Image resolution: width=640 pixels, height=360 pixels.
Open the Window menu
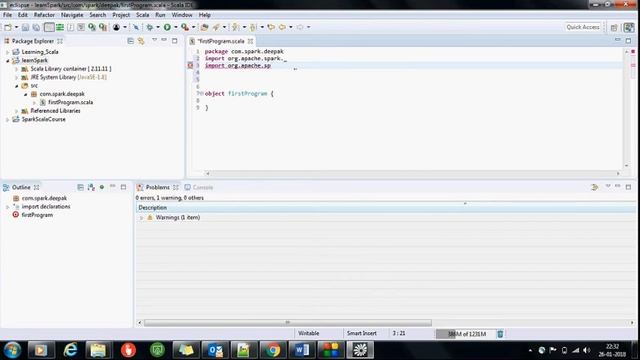(182, 15)
